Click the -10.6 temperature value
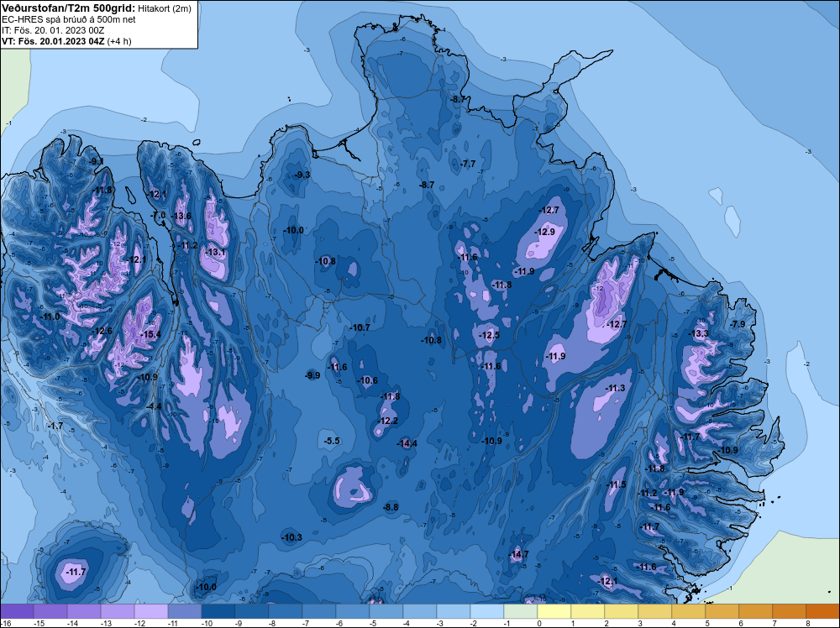This screenshot has width=840, height=628. point(368,380)
